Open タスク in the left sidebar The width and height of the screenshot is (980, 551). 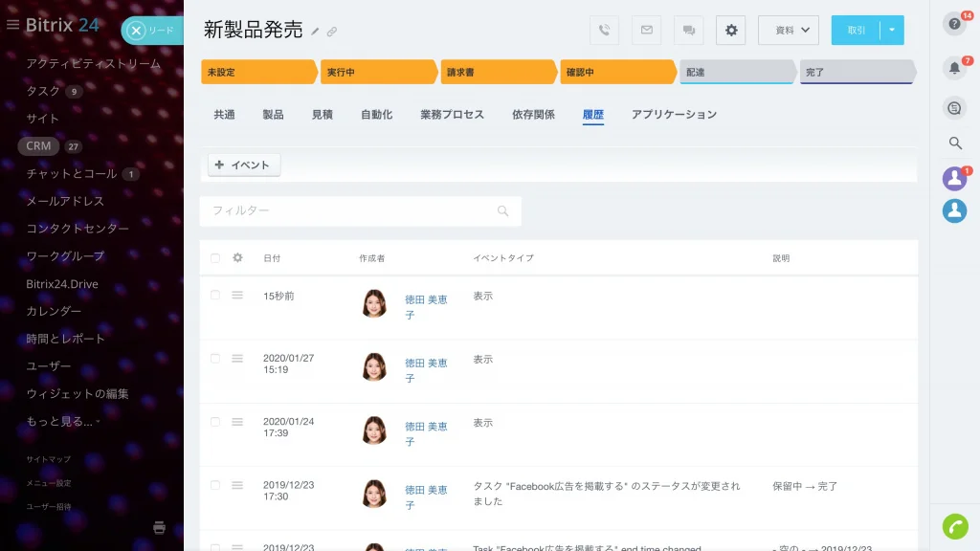(x=43, y=91)
